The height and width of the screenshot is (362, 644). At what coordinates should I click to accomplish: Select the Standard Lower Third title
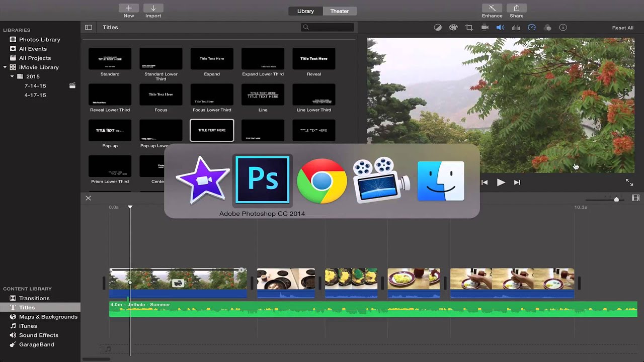coord(161,59)
